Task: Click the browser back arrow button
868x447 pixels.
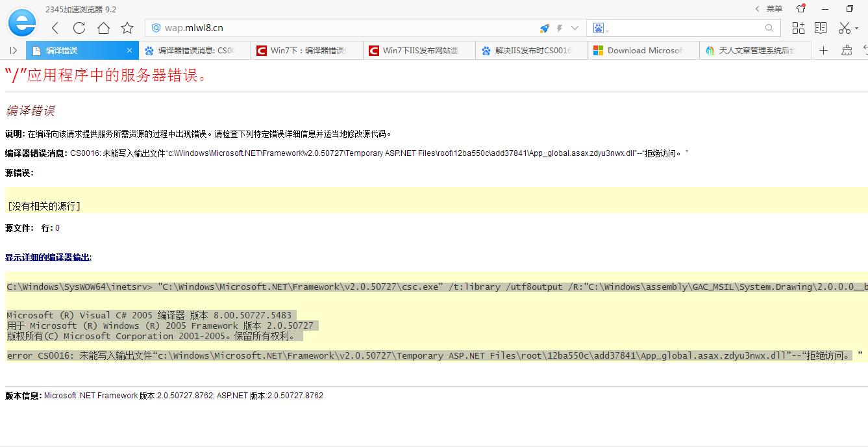Action: 55,28
